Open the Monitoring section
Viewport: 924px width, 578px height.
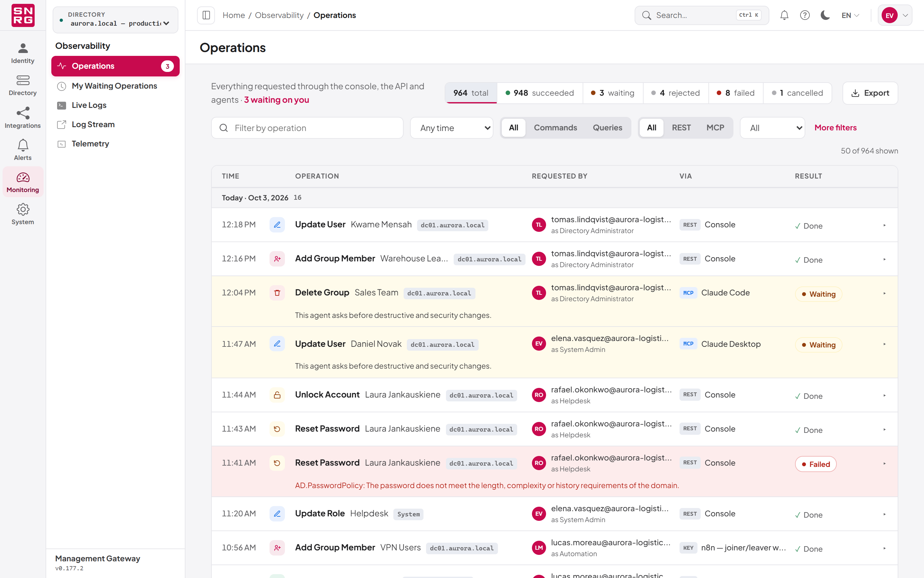(23, 182)
